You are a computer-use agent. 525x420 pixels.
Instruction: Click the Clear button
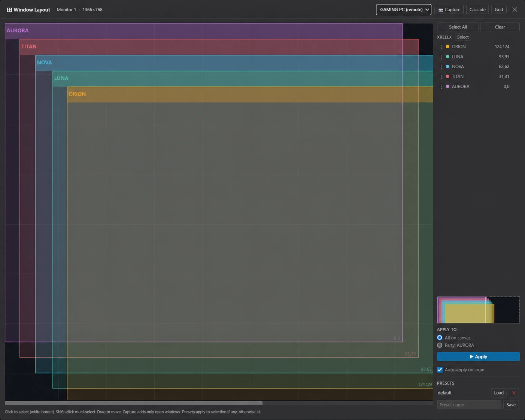click(500, 27)
